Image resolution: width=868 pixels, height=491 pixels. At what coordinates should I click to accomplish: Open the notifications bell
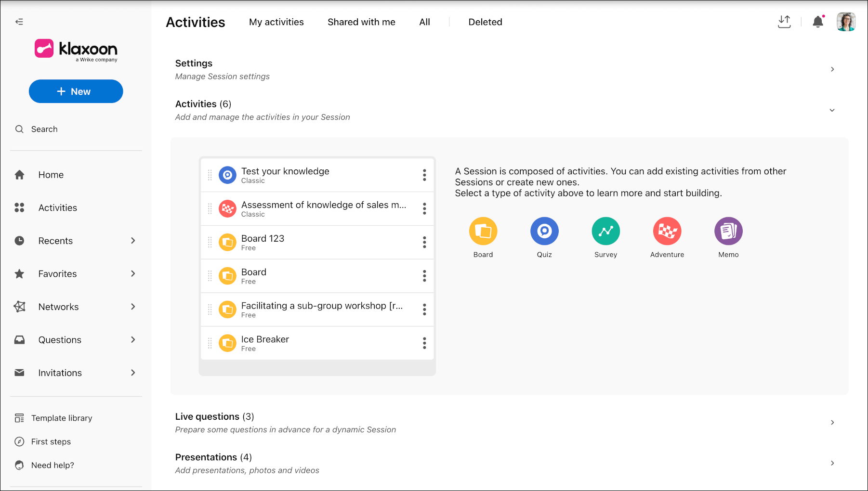pyautogui.click(x=818, y=22)
